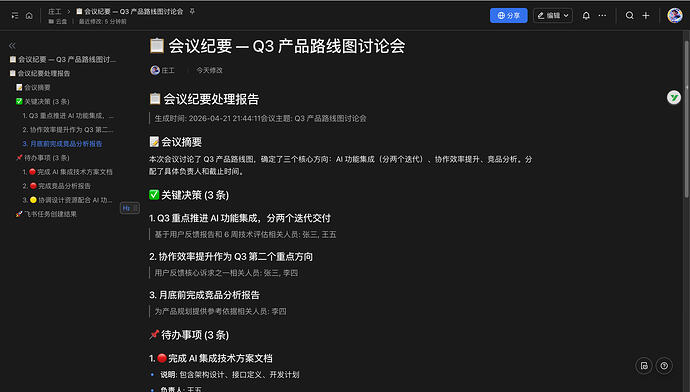Open the user profile avatar

click(675, 15)
